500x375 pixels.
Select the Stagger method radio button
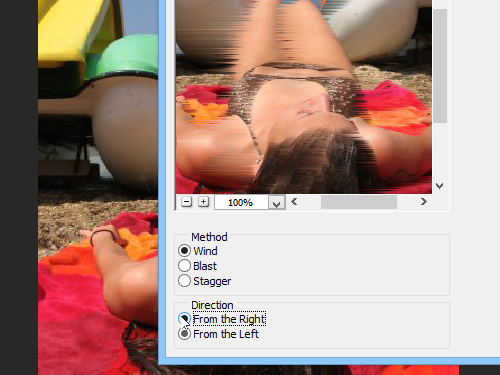click(x=184, y=281)
